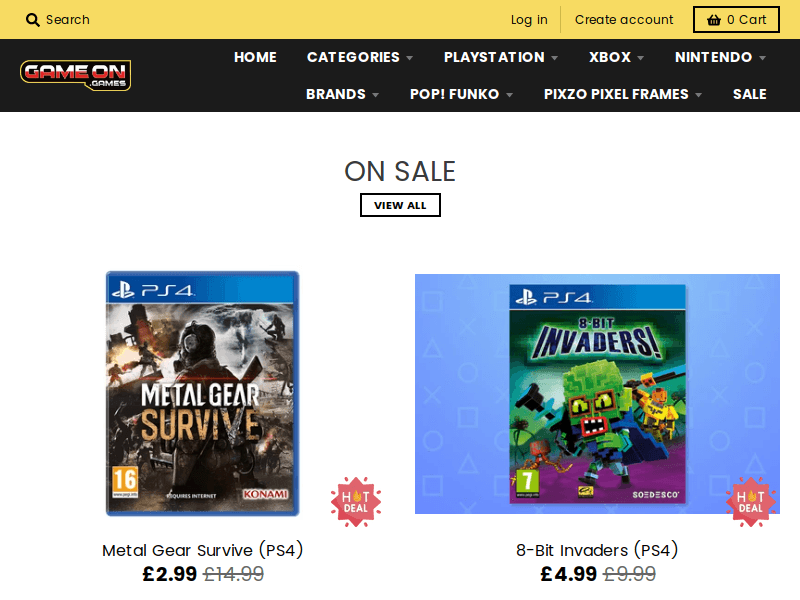Expand Pixzo Pixel Frames menu
The image size is (800, 600).
coord(622,94)
